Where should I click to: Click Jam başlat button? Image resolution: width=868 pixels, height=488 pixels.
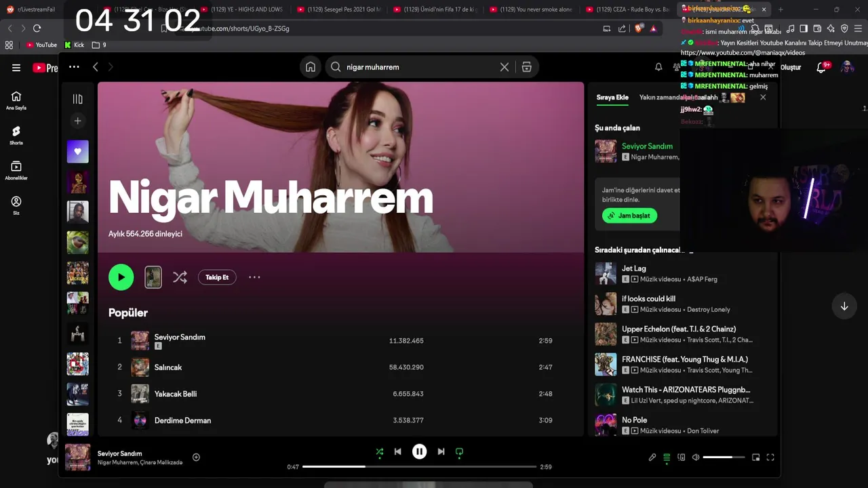coord(629,216)
